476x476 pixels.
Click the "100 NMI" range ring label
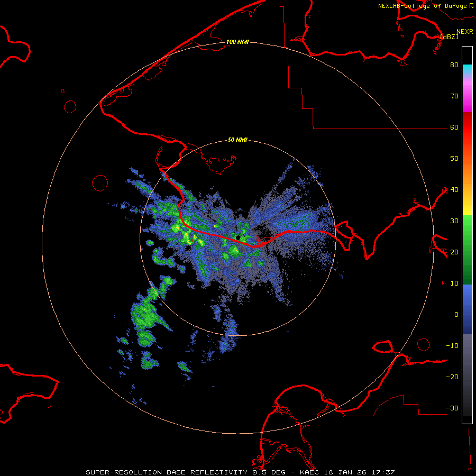[x=237, y=42]
